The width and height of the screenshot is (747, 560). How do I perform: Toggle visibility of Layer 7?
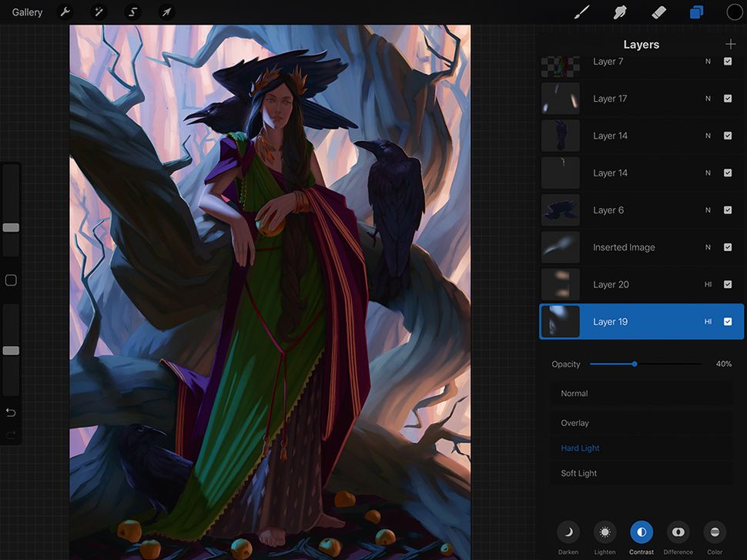pos(727,61)
